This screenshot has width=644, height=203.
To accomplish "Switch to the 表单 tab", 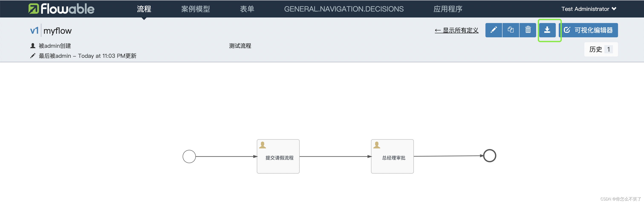I will click(247, 9).
